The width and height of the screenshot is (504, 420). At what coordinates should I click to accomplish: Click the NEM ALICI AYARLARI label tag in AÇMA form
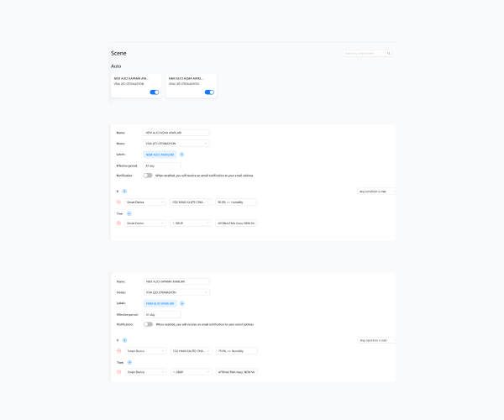(x=160, y=155)
